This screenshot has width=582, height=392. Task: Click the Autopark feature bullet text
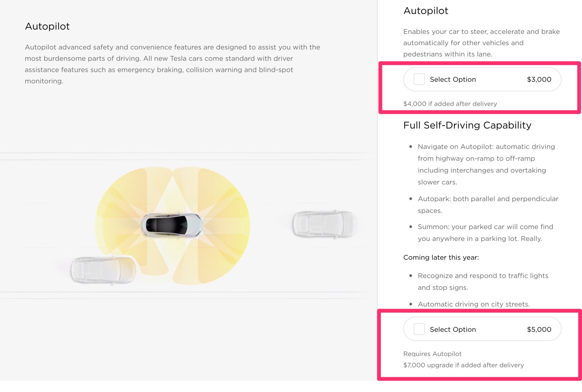(488, 205)
